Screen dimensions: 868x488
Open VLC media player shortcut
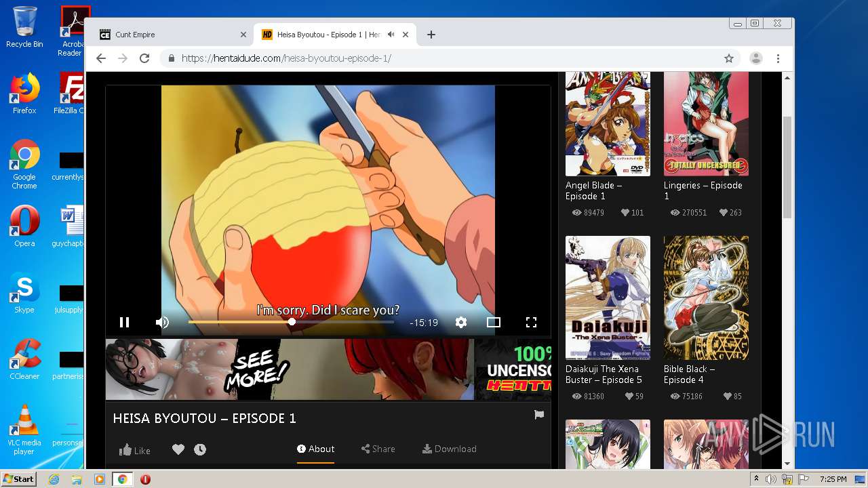coord(24,430)
